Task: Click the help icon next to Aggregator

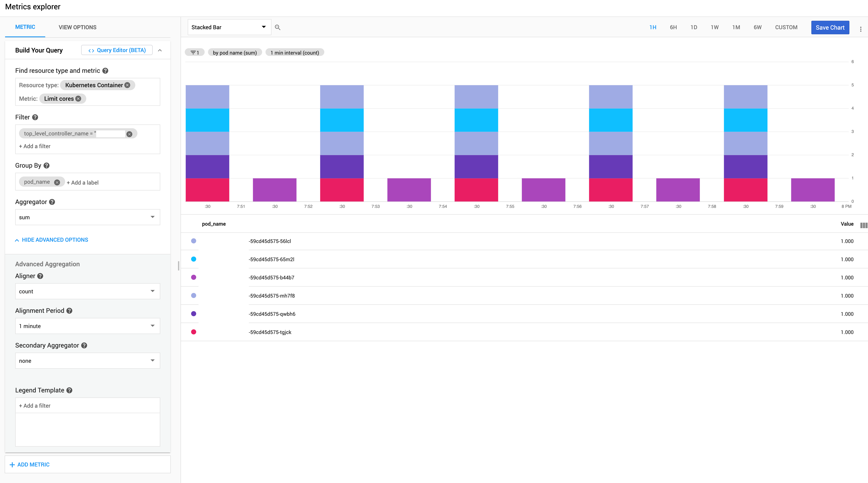Action: tap(52, 202)
